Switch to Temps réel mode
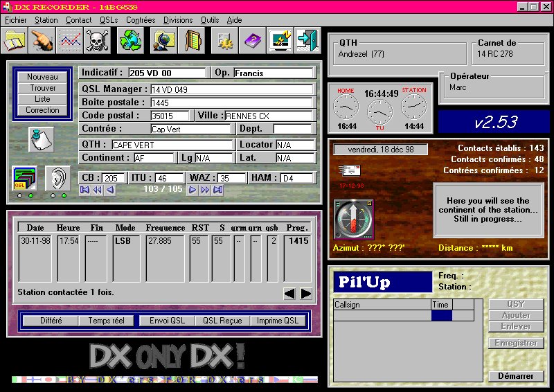Screen dimensions: 554x392 coord(106,321)
